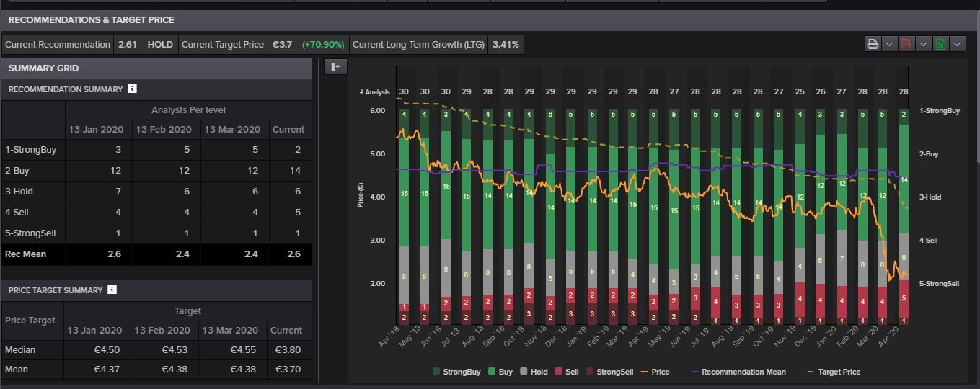The height and width of the screenshot is (389, 980).
Task: Expand print options dropdown arrow
Action: tap(889, 44)
